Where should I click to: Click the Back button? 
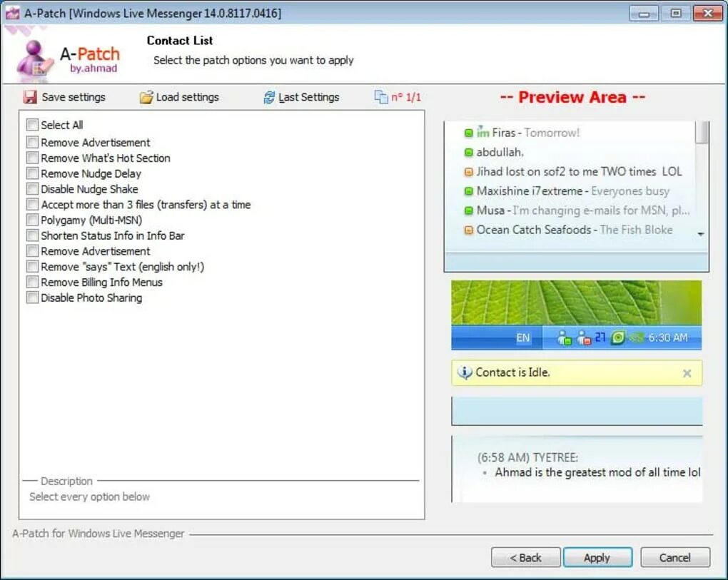(x=525, y=557)
